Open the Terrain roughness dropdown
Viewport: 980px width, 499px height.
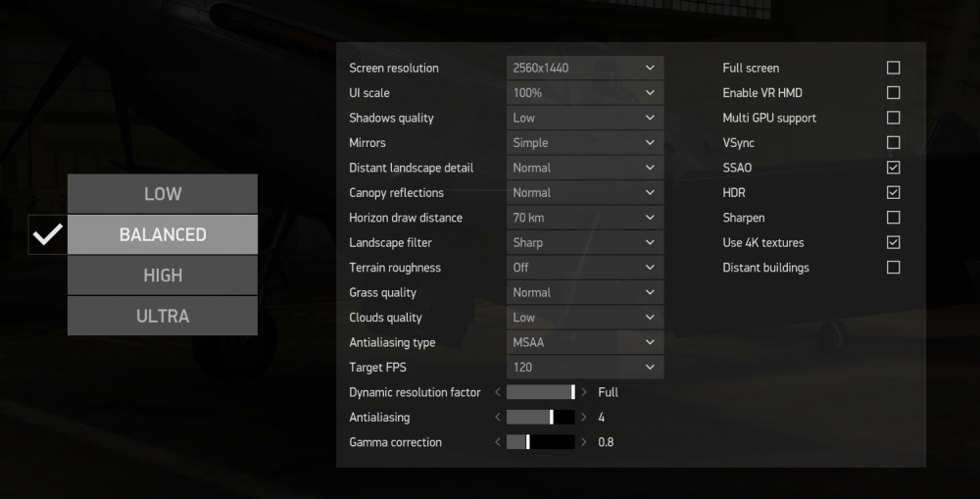585,268
